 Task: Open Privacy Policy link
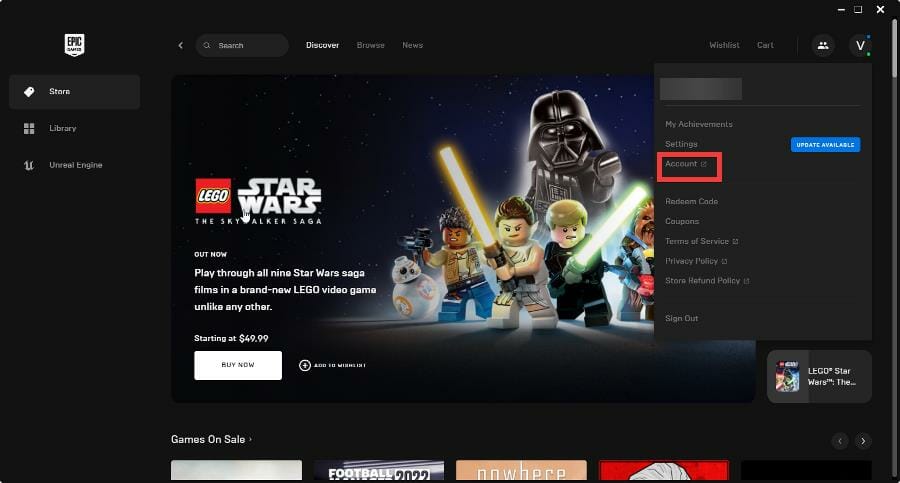pos(696,261)
